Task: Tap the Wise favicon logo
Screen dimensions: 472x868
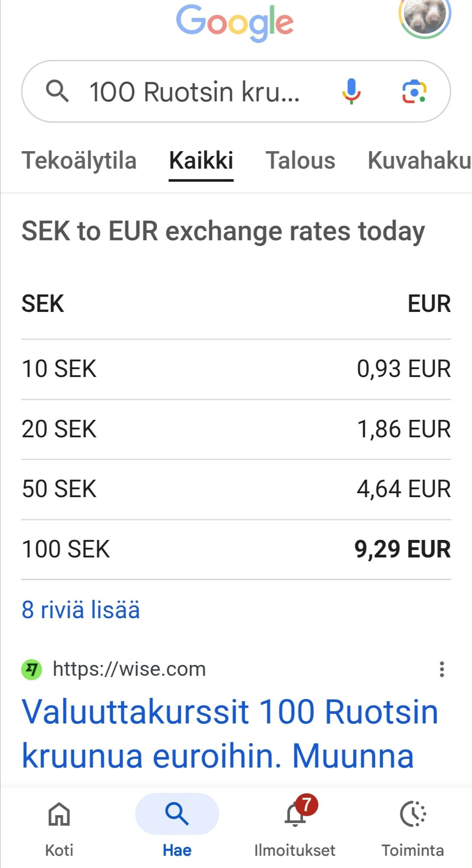Action: tap(31, 669)
